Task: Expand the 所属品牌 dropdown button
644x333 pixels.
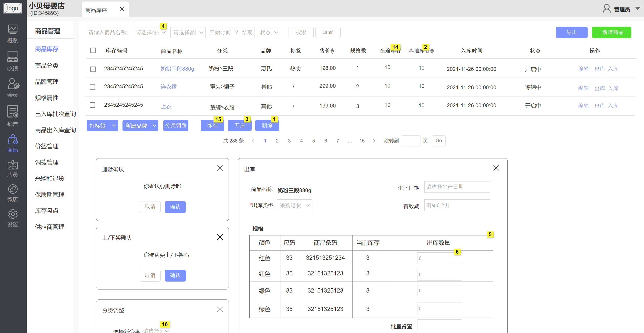Action: point(140,126)
